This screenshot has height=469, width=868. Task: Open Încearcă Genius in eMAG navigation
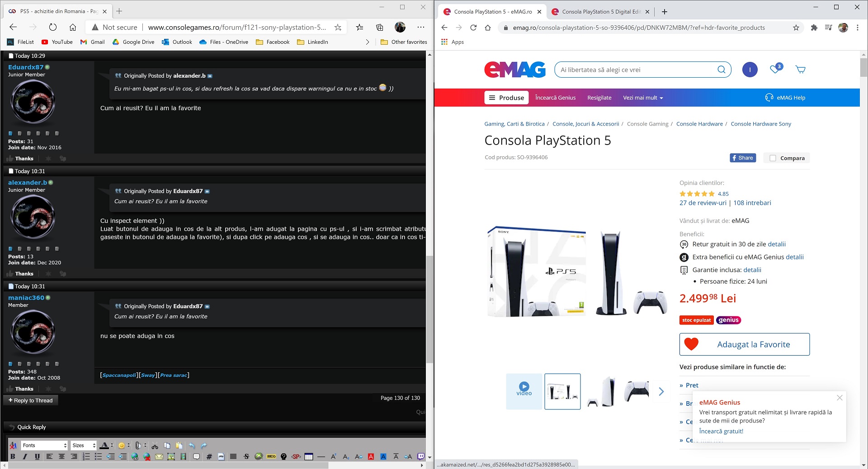(555, 98)
